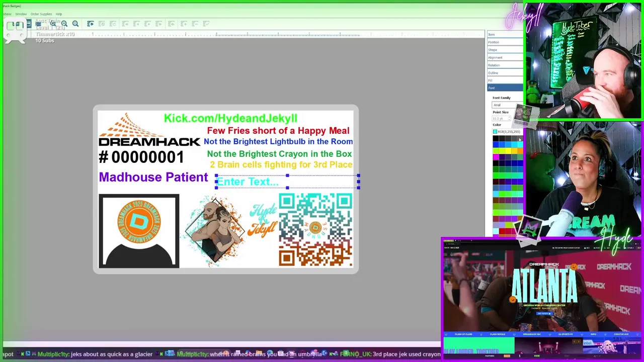Expand the Rotation properties panel
Viewport: 644px width, 362px height.
tap(505, 65)
